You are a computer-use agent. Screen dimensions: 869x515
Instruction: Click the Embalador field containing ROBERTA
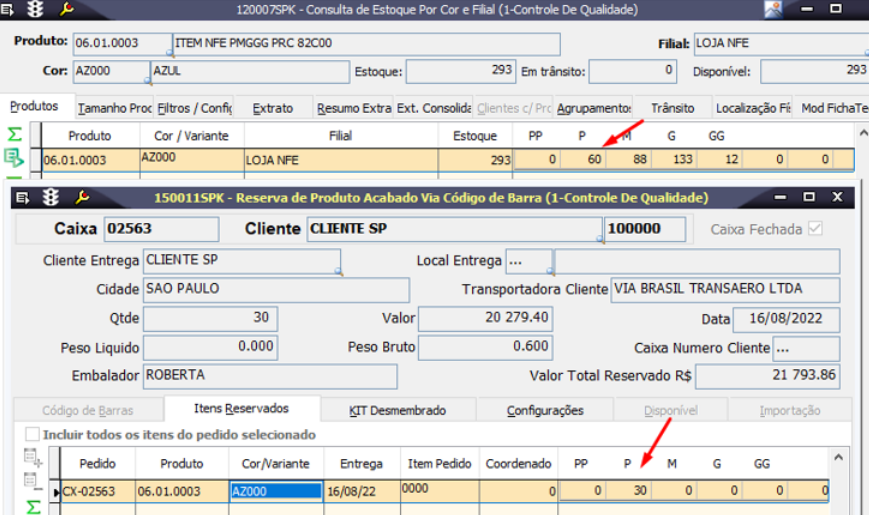click(270, 376)
